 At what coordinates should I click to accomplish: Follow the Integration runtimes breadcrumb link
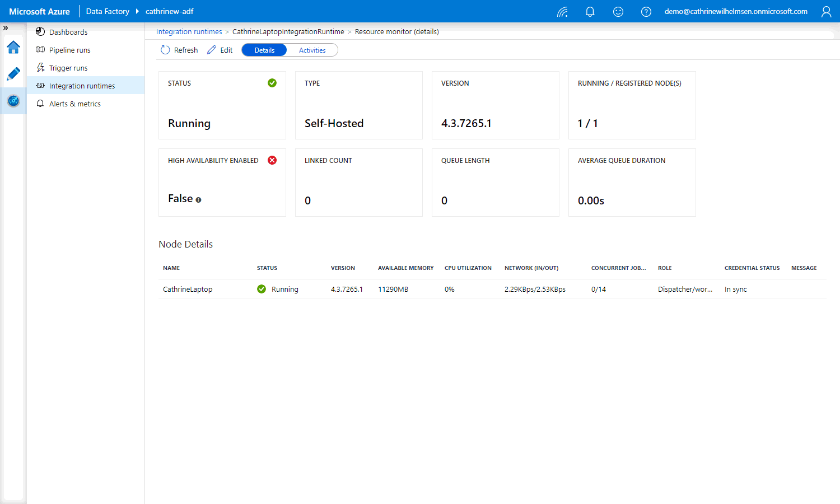point(189,32)
